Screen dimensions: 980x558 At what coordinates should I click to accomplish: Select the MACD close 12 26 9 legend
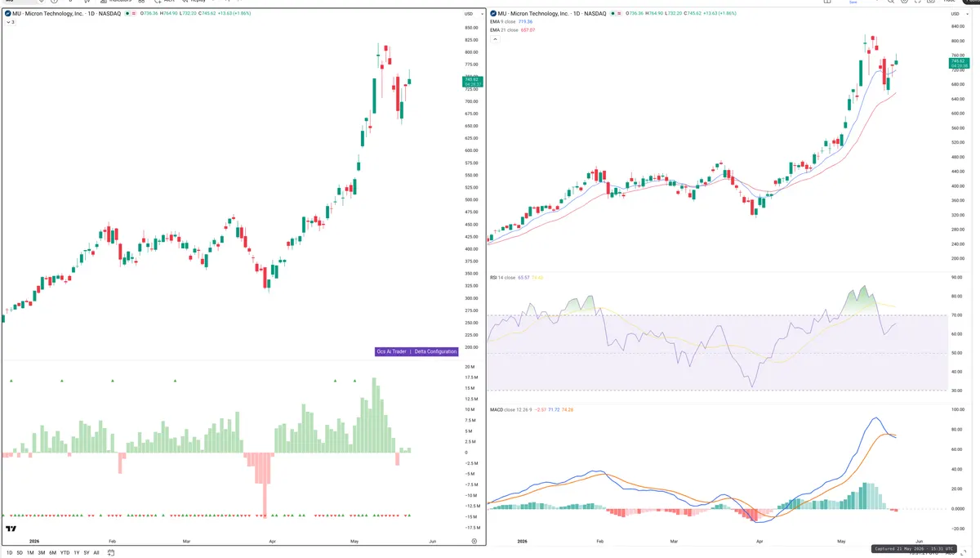click(x=510, y=409)
